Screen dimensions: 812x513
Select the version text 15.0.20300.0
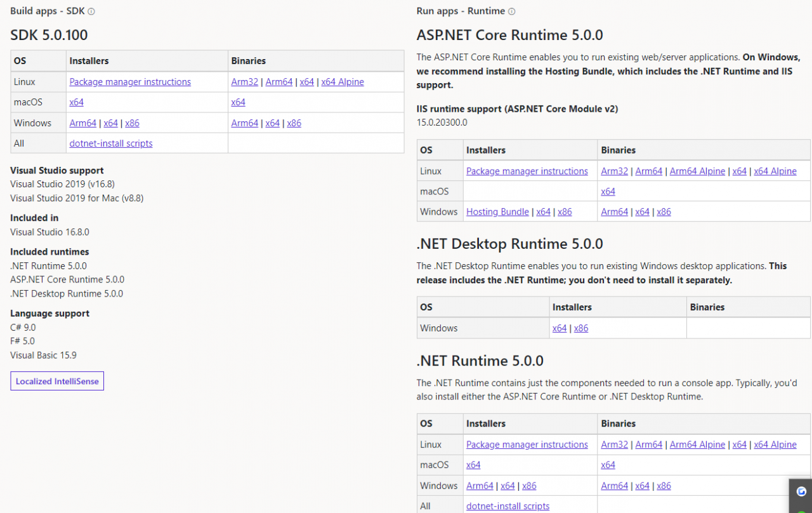pos(442,123)
